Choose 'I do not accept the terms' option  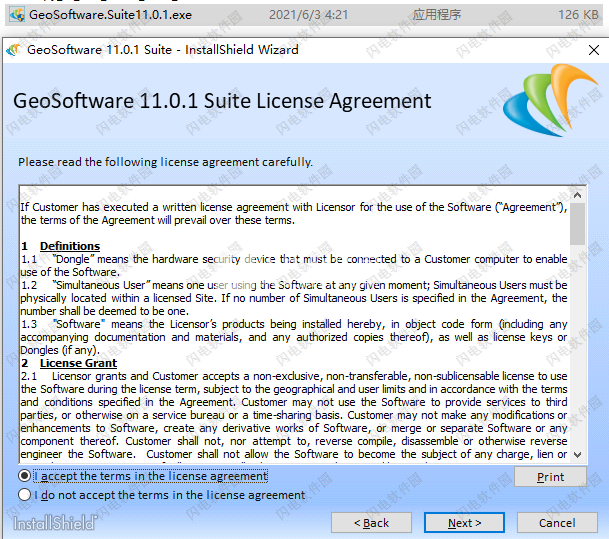click(x=24, y=495)
